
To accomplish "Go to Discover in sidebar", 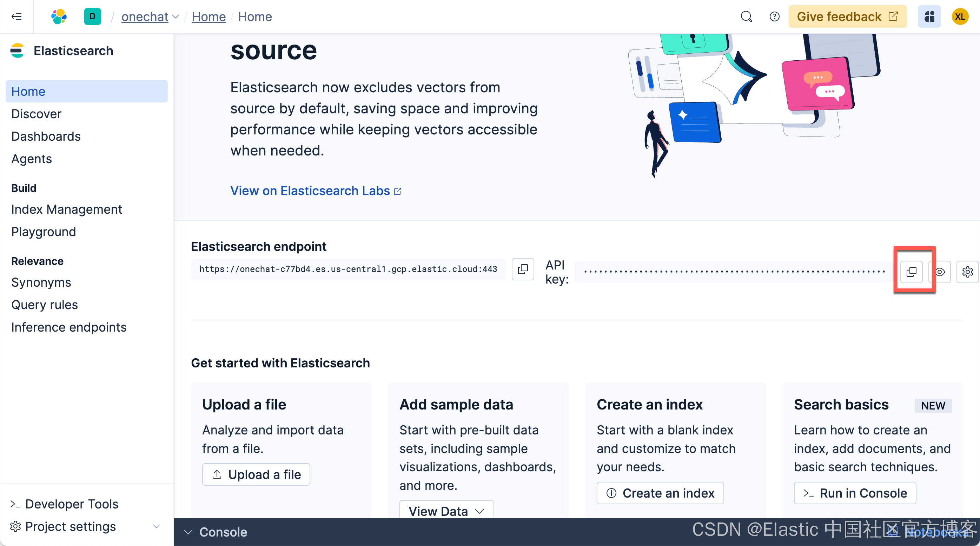I will 36,114.
